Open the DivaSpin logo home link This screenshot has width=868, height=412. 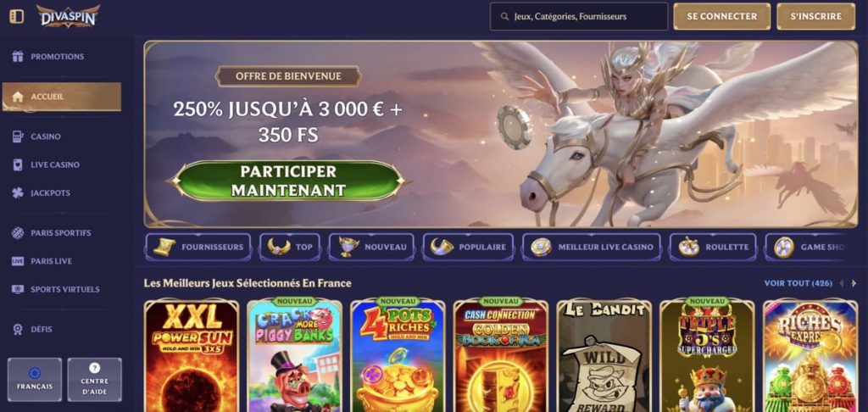[68, 17]
